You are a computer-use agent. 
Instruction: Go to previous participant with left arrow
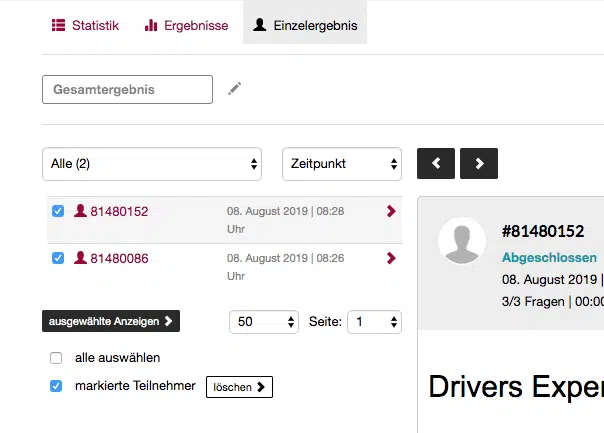click(x=436, y=163)
